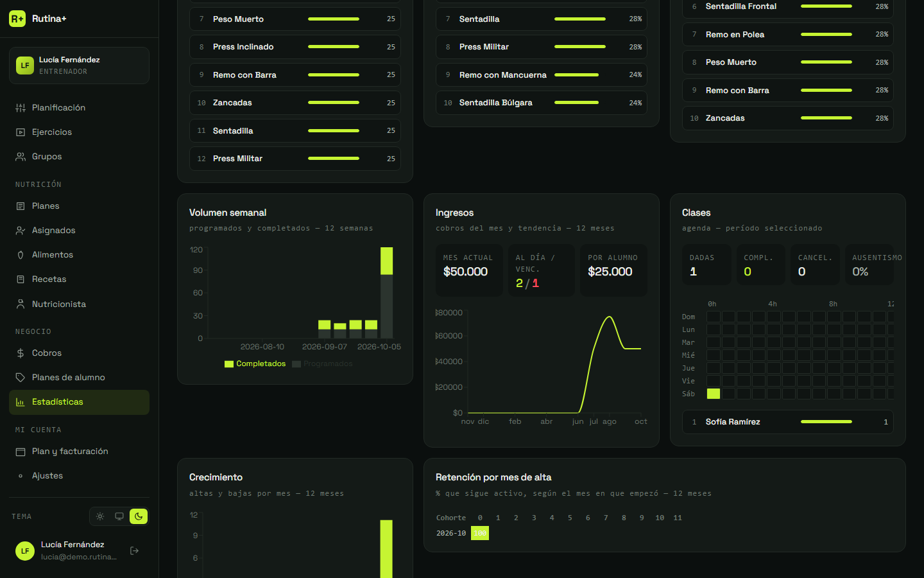924x578 pixels.
Task: Click the Asignados user-check icon
Action: 21,231
